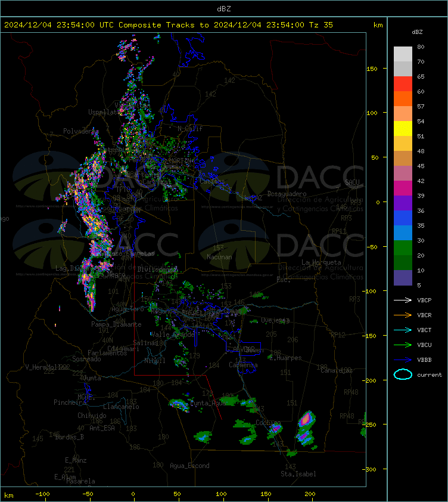The image size is (448, 502).
Task: Click the 'Desaguadero' place label
Action: pos(287,194)
